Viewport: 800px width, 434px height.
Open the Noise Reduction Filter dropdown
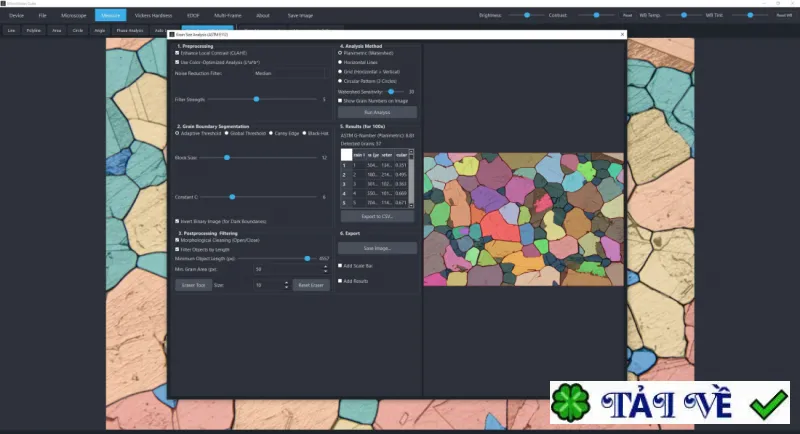pos(289,73)
